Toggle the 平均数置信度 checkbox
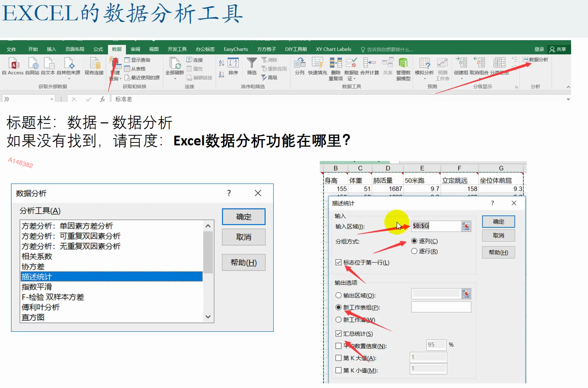This screenshot has height=388, width=588. (338, 346)
